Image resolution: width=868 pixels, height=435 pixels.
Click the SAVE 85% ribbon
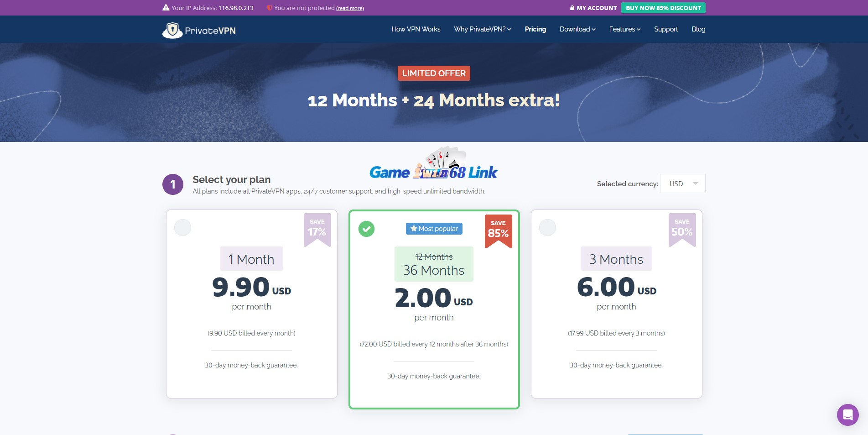[498, 228]
